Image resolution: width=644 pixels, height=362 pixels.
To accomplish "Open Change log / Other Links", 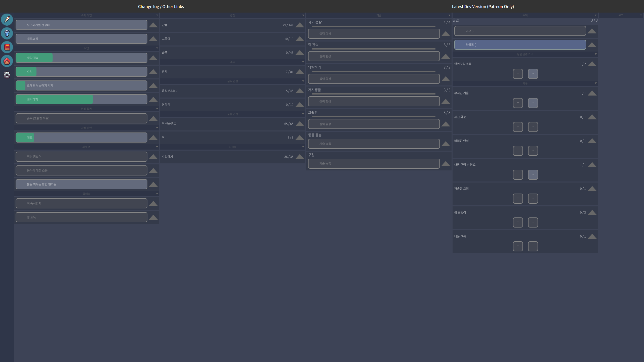I will click(161, 7).
